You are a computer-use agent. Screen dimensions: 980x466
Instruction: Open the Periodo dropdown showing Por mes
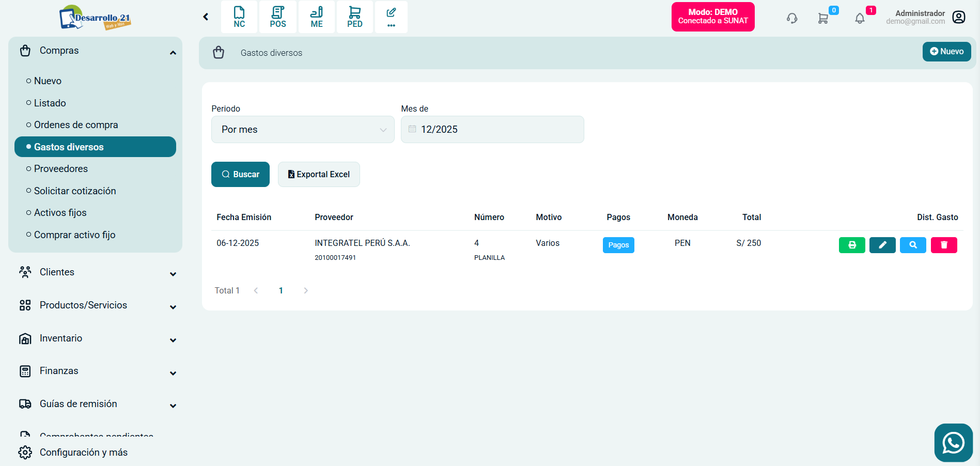click(x=303, y=130)
